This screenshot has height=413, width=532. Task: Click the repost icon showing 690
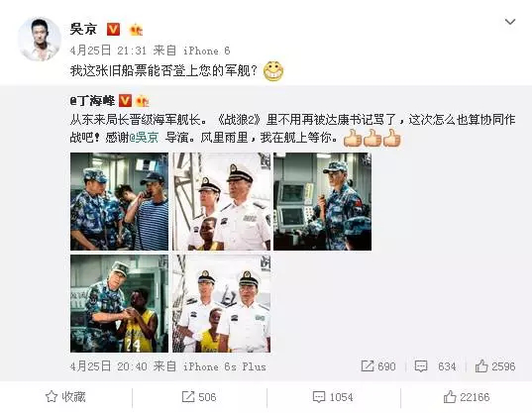click(378, 366)
